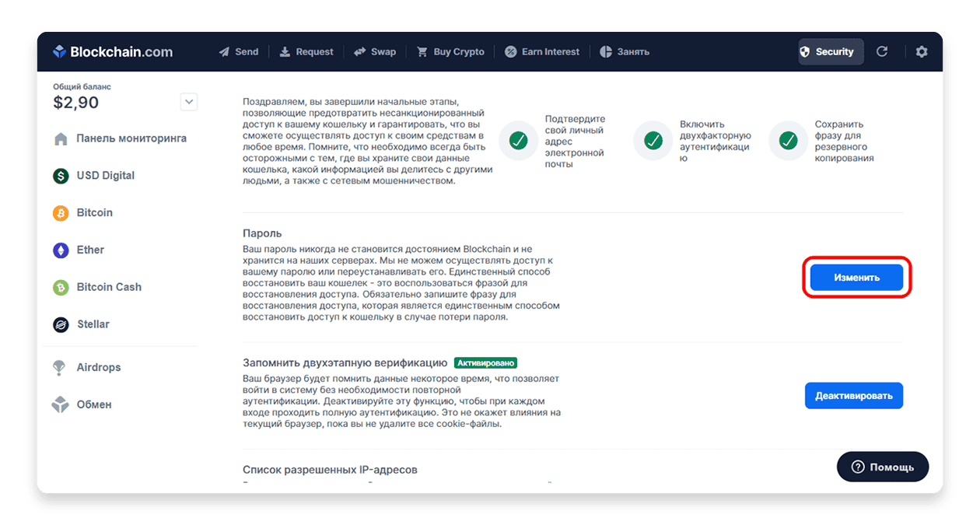Viewport: 980px width, 525px height.
Task: Open the Security center button
Action: coord(831,52)
